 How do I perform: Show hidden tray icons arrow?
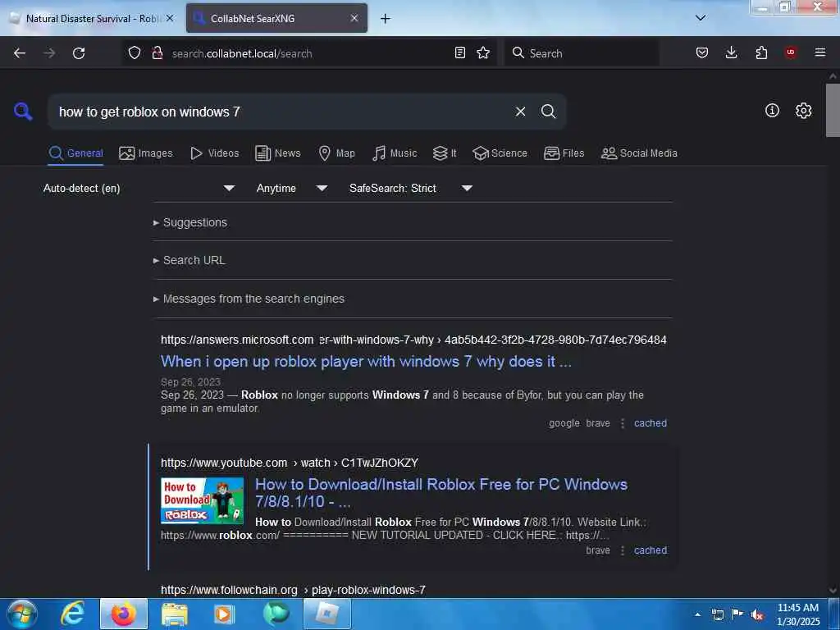(697, 614)
